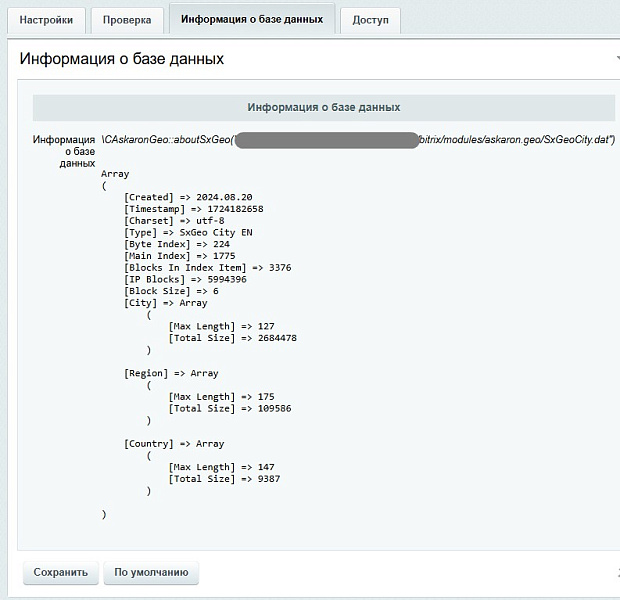Click the large page heading title

point(122,59)
